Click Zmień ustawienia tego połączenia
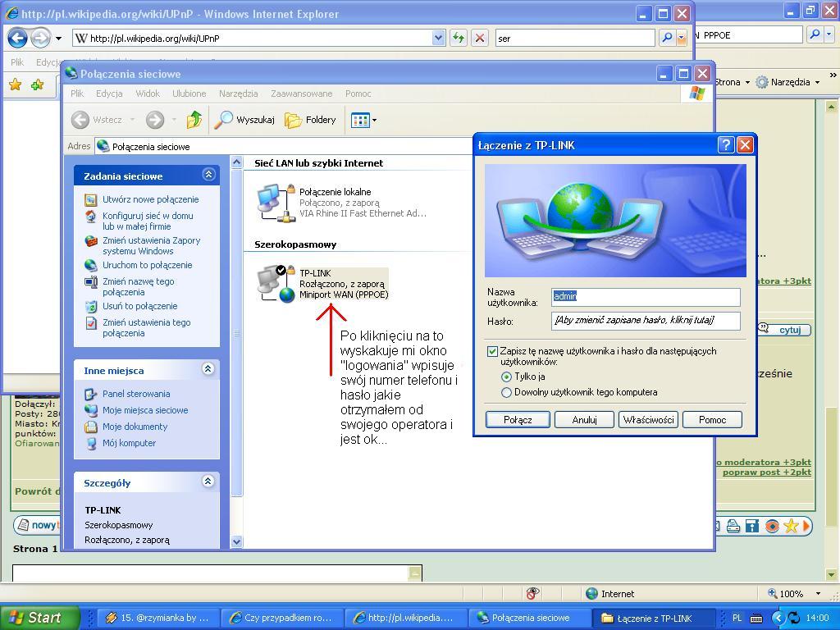Image resolution: width=840 pixels, height=630 pixels. pos(147,327)
